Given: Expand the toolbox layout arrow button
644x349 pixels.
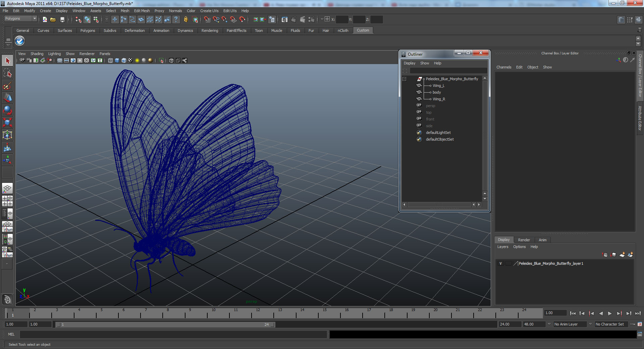Looking at the screenshot, I should tap(7, 264).
